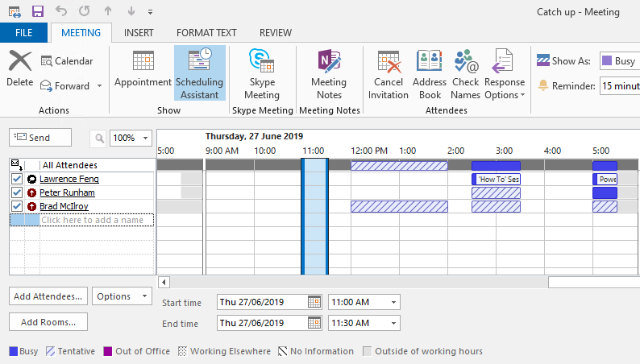Run Check Names

465,73
